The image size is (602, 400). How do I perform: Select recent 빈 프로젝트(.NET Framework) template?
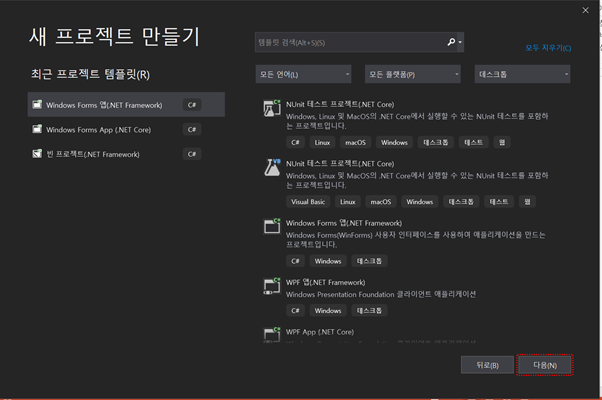pyautogui.click(x=126, y=154)
